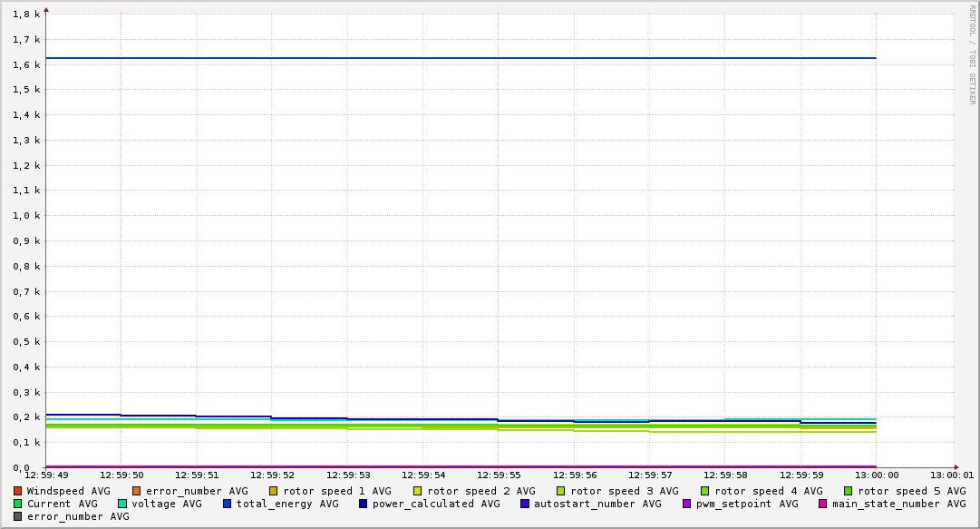This screenshot has width=980, height=529.
Task: Click the Current AVG legend swatch
Action: (x=17, y=504)
